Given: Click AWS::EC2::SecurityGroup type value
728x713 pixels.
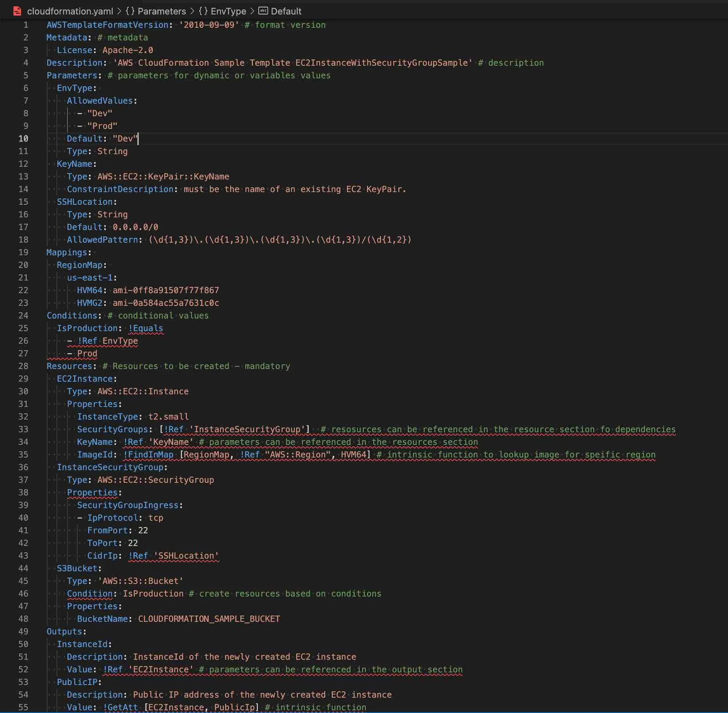Looking at the screenshot, I should [x=155, y=480].
